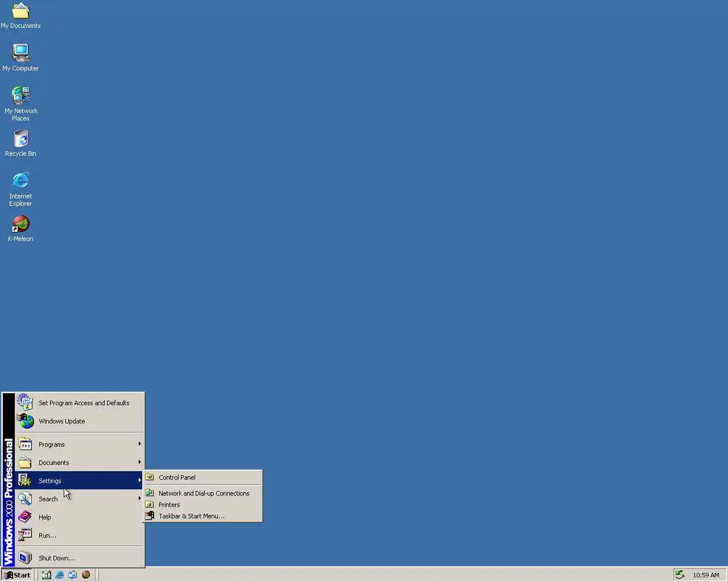This screenshot has width=728, height=582.
Task: Open Set Program Access and Defaults
Action: 80,402
